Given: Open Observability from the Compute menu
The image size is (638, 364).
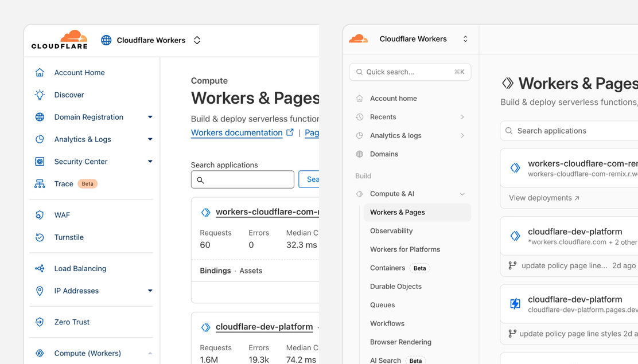Looking at the screenshot, I should (x=391, y=231).
